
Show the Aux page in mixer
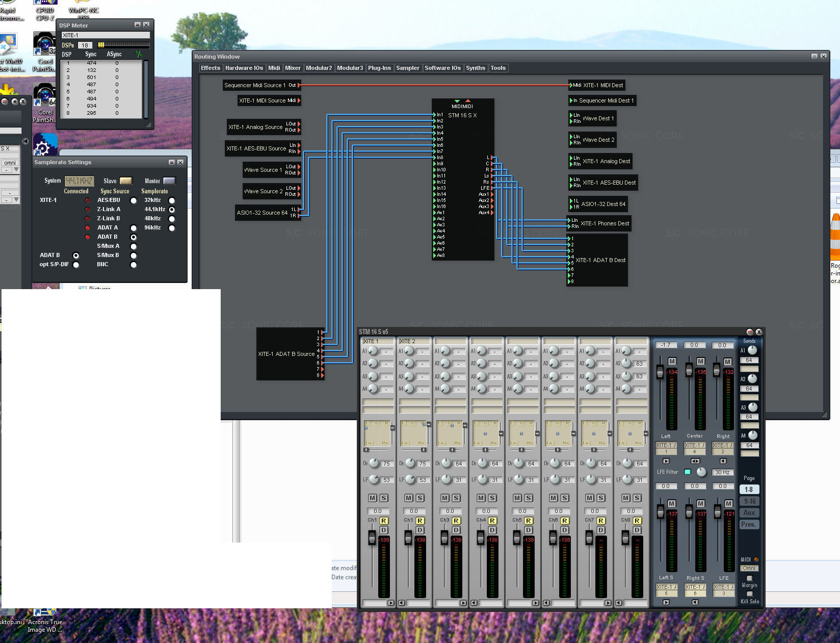(749, 513)
